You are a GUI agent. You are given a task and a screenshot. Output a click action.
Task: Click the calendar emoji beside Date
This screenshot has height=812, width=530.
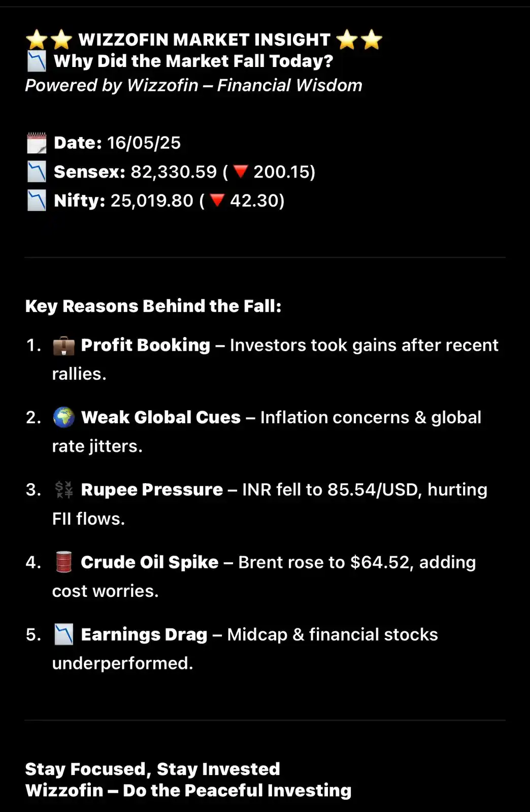point(37,143)
